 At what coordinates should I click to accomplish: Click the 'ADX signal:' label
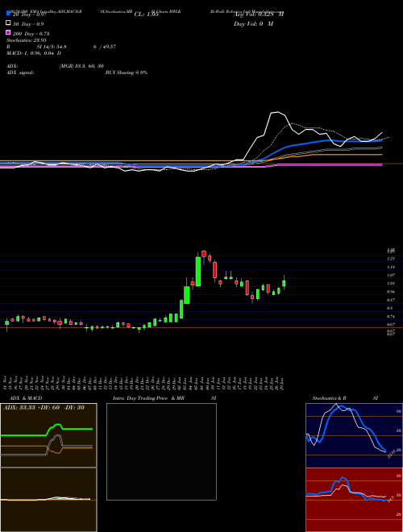point(20,73)
